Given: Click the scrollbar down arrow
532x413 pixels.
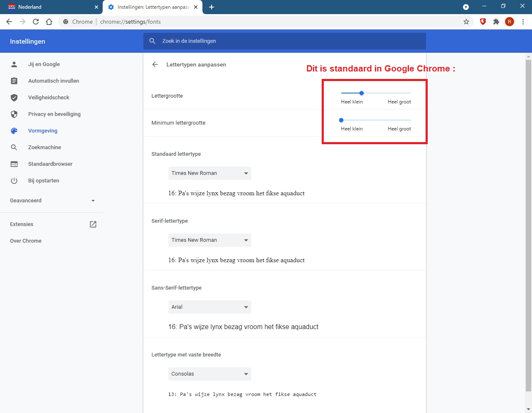Looking at the screenshot, I should tap(528, 409).
